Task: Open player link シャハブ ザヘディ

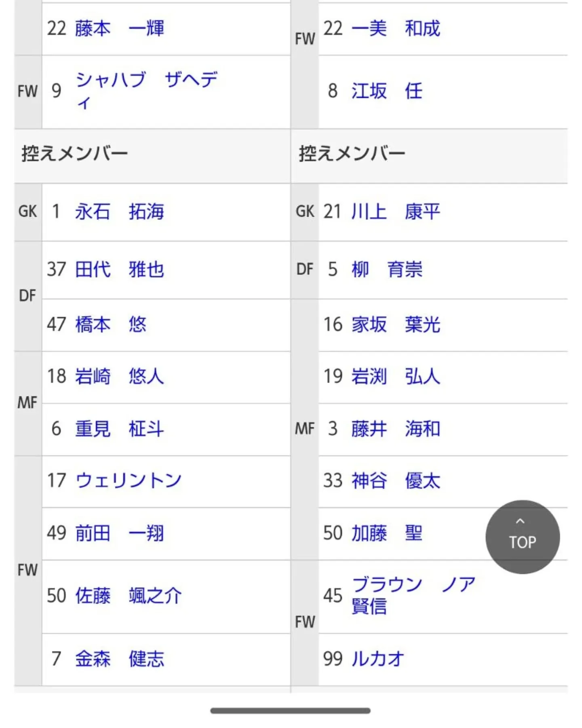Action: 146,91
